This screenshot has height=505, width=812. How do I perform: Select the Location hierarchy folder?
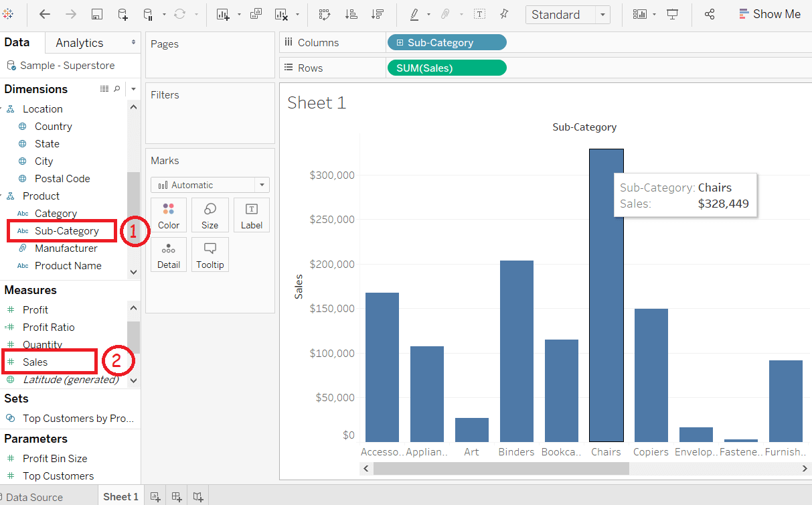click(42, 109)
